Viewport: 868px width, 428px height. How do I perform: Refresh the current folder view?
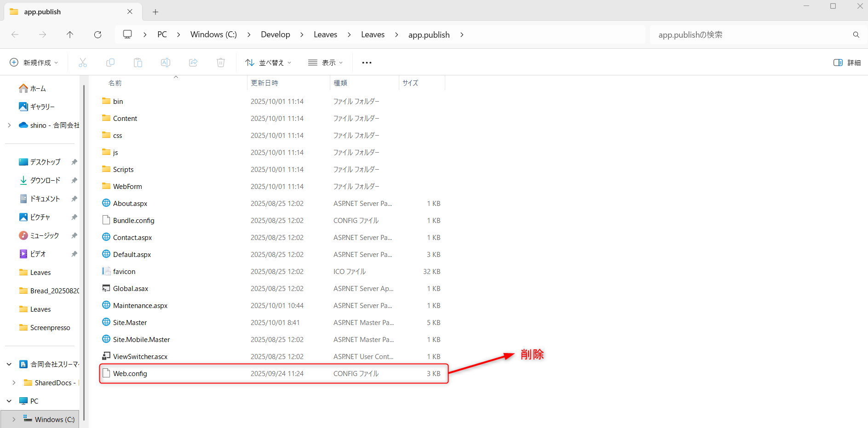click(x=98, y=34)
